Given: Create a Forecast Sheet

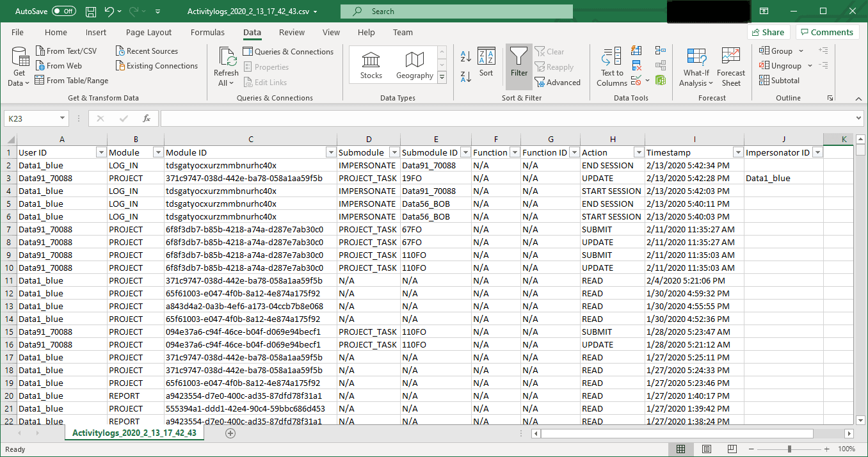Looking at the screenshot, I should [731, 67].
